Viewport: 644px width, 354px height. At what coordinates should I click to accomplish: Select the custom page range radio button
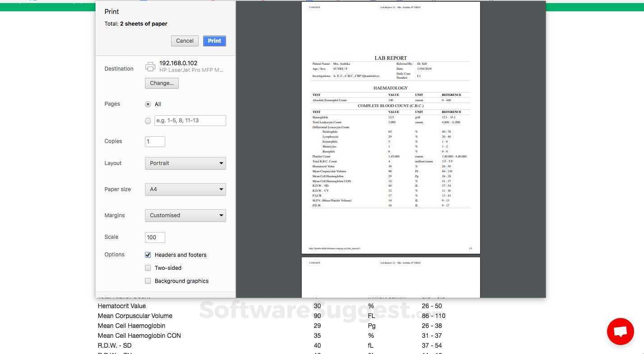[148, 121]
